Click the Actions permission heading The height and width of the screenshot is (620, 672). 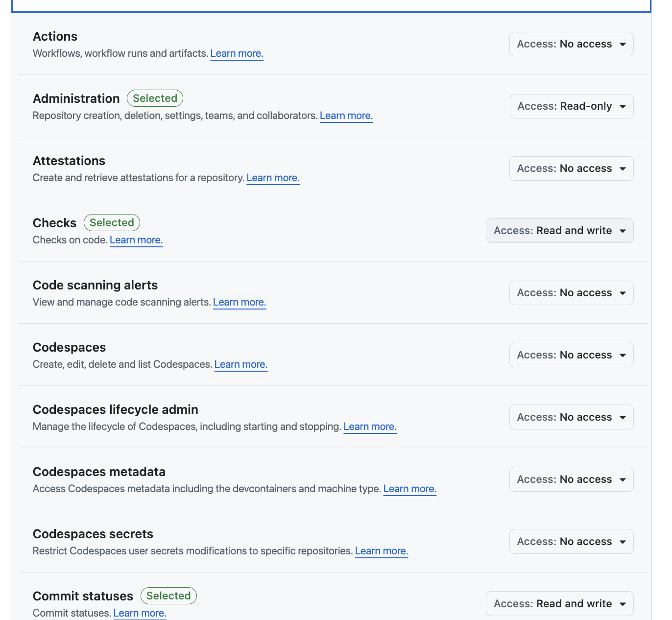(x=55, y=37)
